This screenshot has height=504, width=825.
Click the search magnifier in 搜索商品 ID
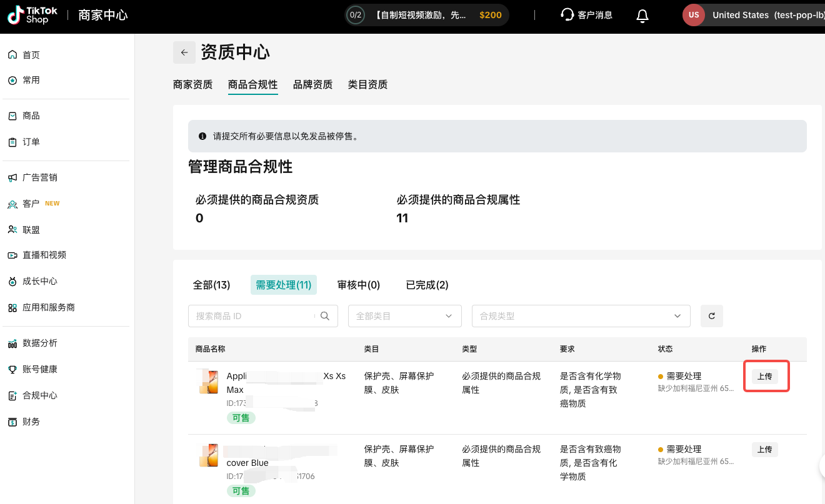pos(324,316)
